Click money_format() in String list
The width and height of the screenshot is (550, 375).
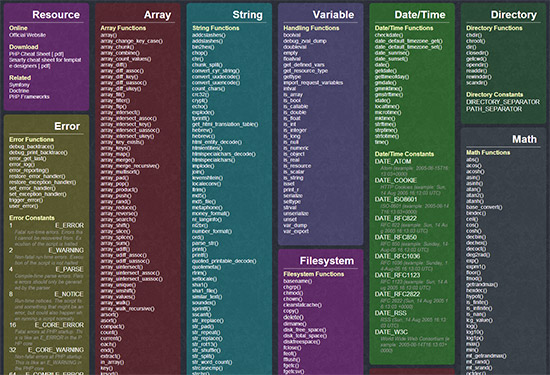pyautogui.click(x=211, y=214)
